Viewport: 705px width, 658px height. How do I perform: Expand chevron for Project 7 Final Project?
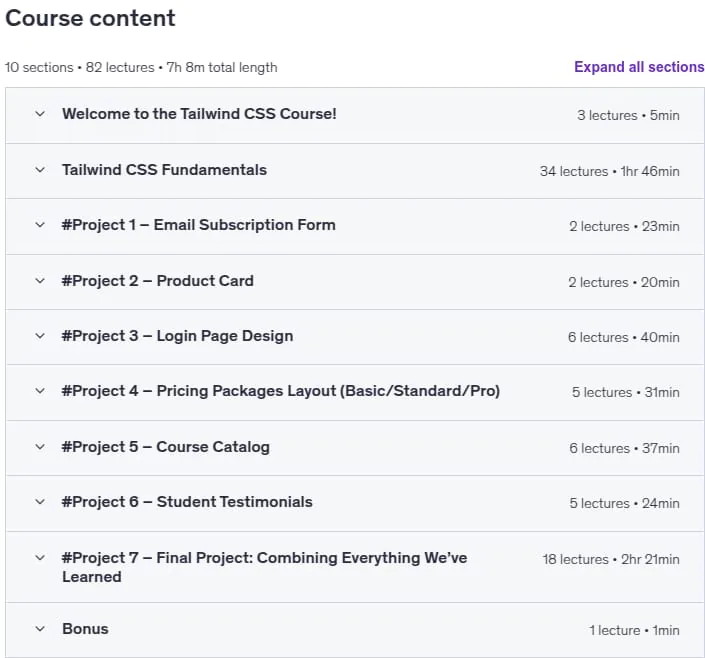coord(40,558)
